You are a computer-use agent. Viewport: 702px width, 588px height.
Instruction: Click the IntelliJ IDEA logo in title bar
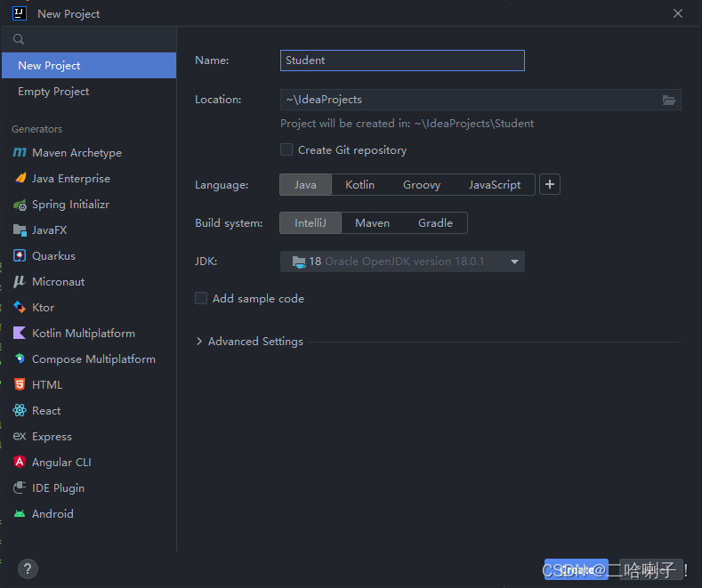coord(20,13)
